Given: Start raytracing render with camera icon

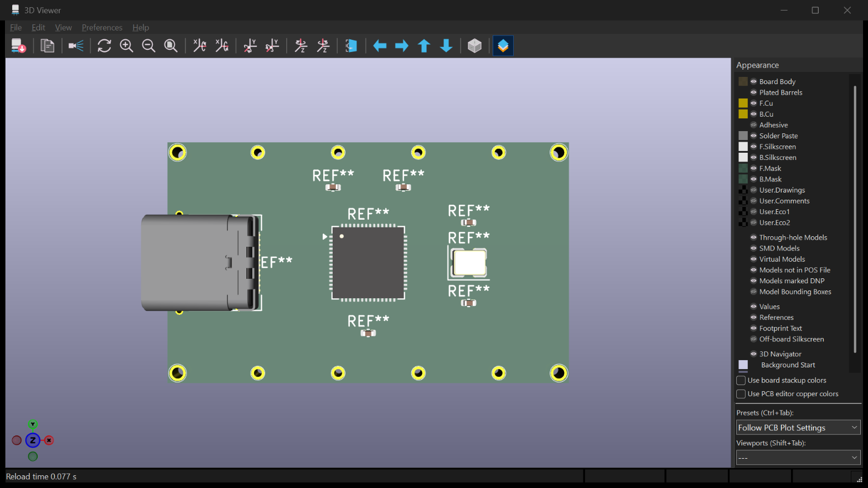Looking at the screenshot, I should tap(76, 46).
